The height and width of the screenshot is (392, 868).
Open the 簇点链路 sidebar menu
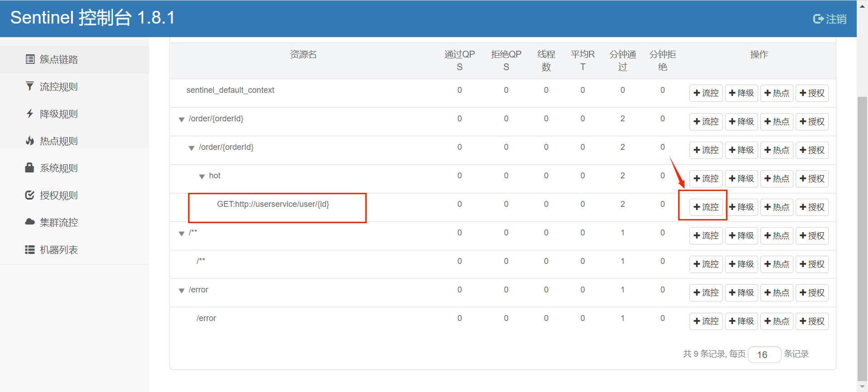coord(75,59)
